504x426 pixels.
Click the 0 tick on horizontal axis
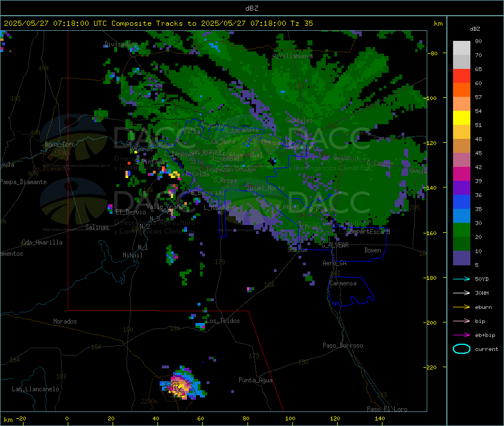pyautogui.click(x=67, y=418)
